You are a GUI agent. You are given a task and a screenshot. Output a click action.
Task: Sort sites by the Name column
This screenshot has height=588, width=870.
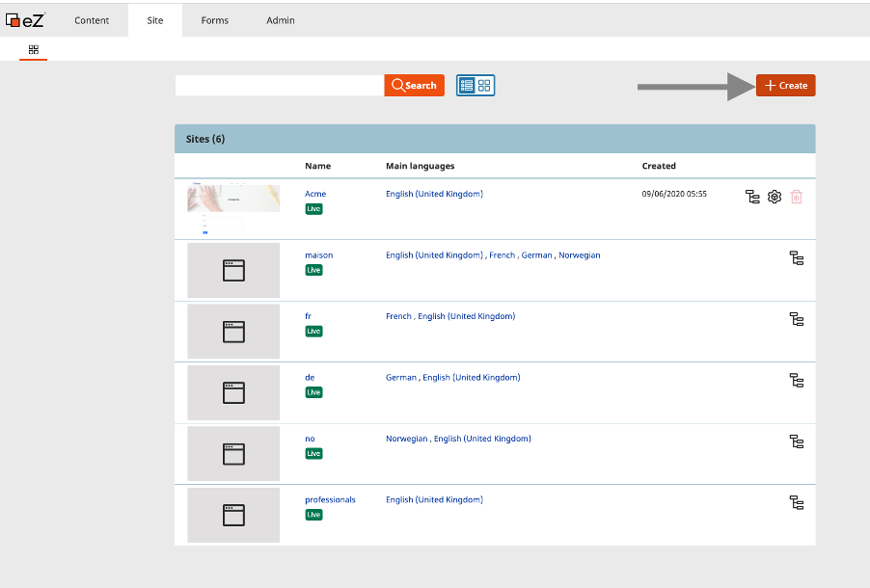318,166
